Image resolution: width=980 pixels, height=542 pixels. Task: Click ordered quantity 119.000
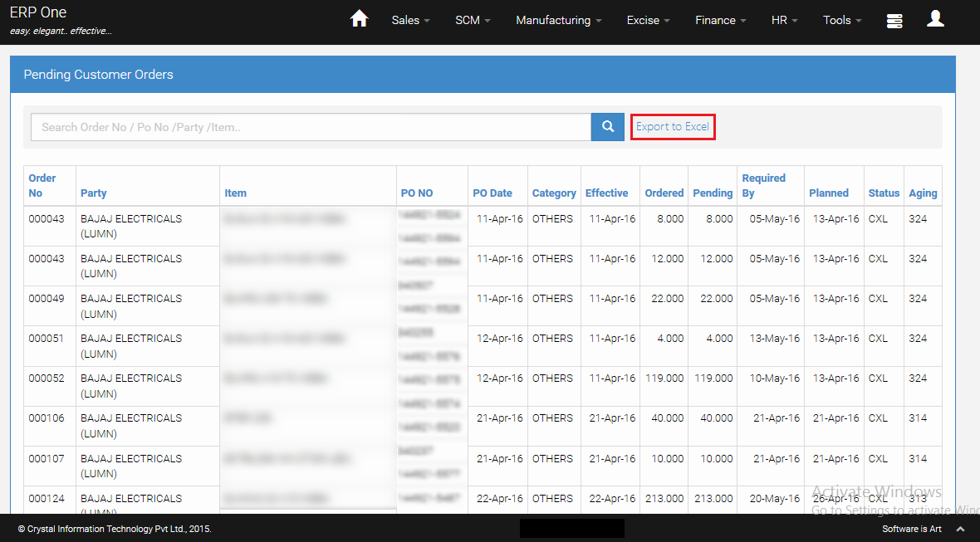click(664, 378)
